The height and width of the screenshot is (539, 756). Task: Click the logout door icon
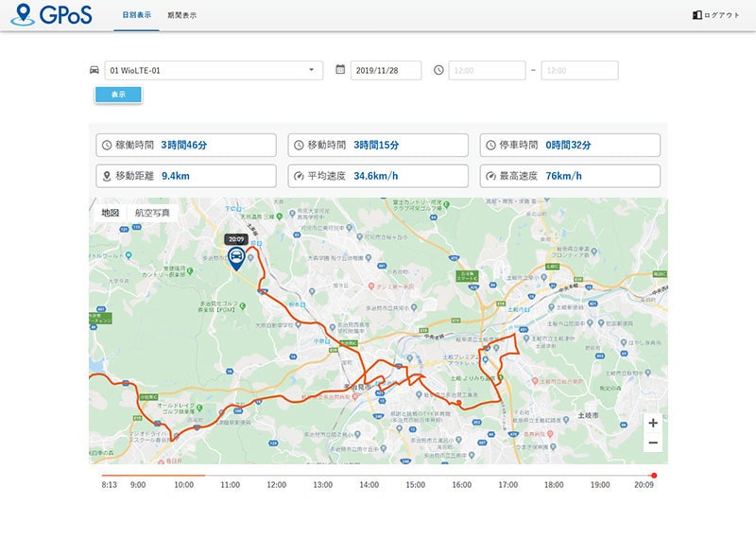click(x=696, y=15)
